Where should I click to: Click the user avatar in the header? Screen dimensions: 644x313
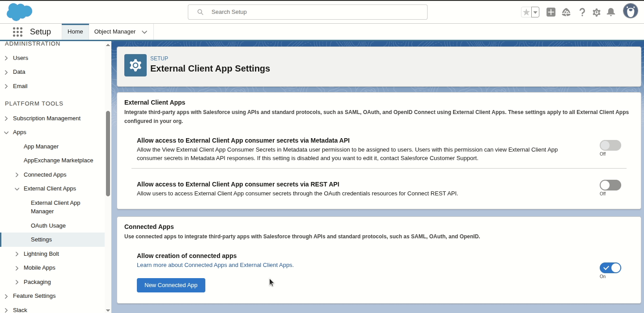coord(630,11)
